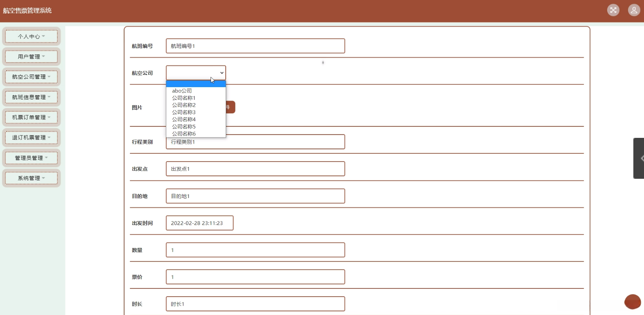Open the 出发时间 date-time field
This screenshot has height=315, width=644.
click(200, 223)
